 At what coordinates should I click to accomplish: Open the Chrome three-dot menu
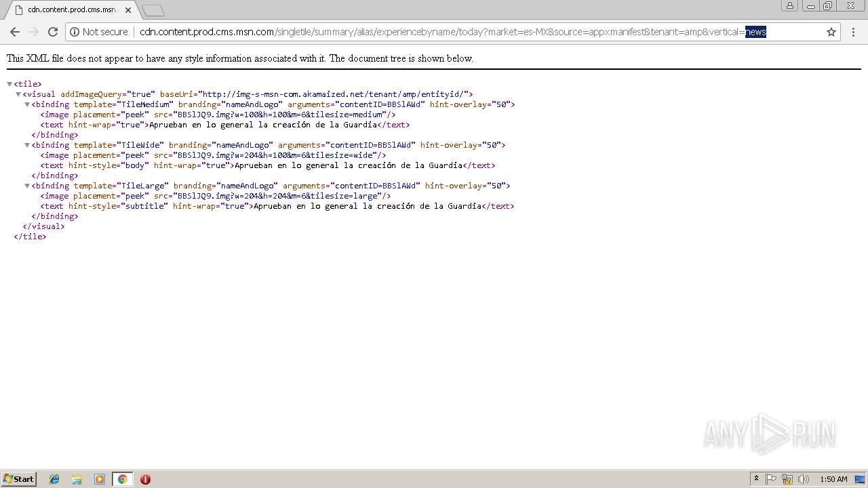(x=853, y=32)
